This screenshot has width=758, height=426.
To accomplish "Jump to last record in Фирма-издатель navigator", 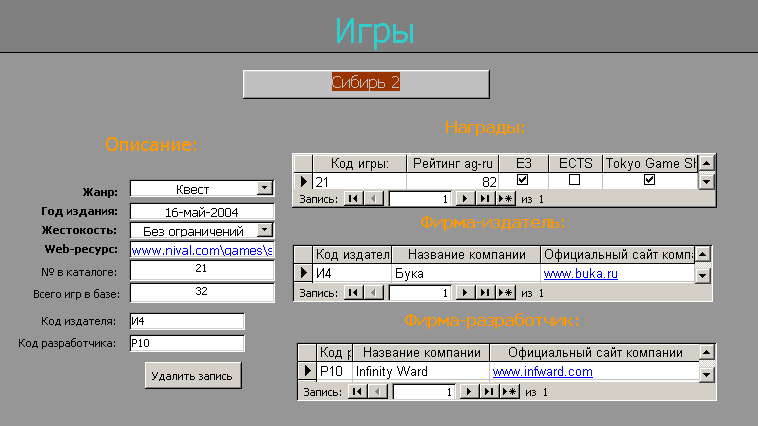I will coord(485,293).
